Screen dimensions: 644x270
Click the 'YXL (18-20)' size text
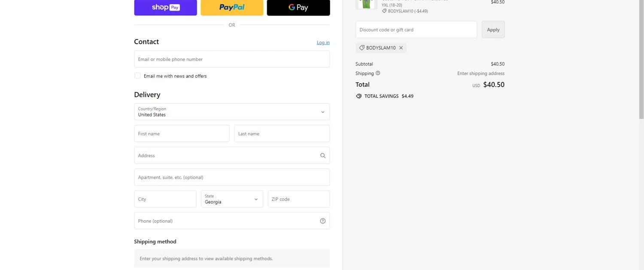392,5
